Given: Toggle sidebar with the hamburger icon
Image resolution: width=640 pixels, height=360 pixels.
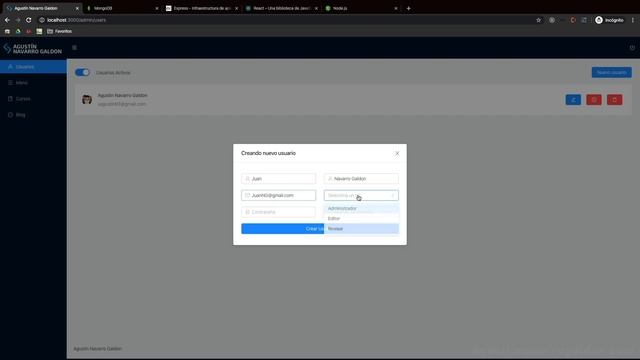Looking at the screenshot, I should [74, 48].
